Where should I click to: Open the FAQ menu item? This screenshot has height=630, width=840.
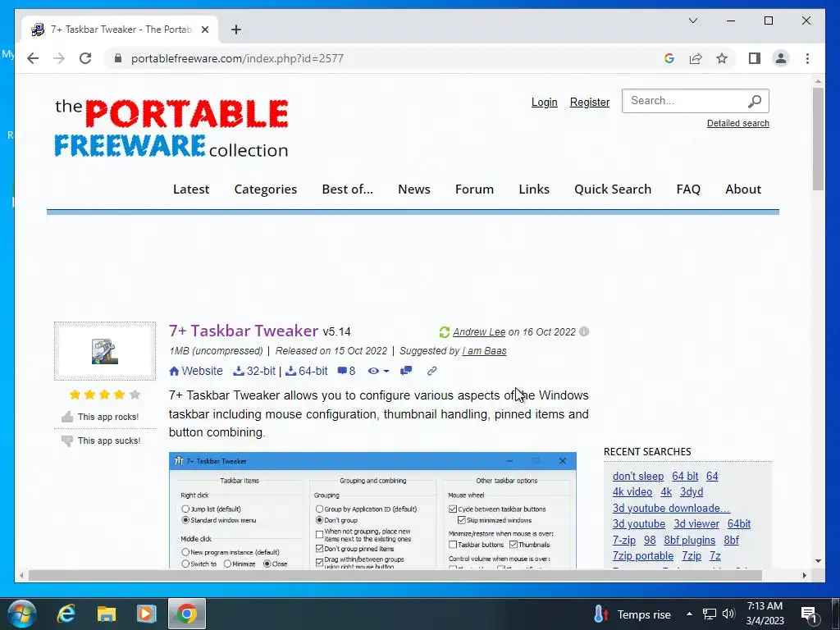pos(688,189)
